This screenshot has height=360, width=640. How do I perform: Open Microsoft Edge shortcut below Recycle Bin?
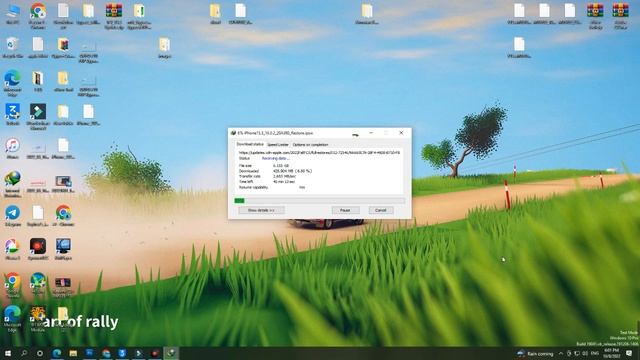tap(13, 83)
